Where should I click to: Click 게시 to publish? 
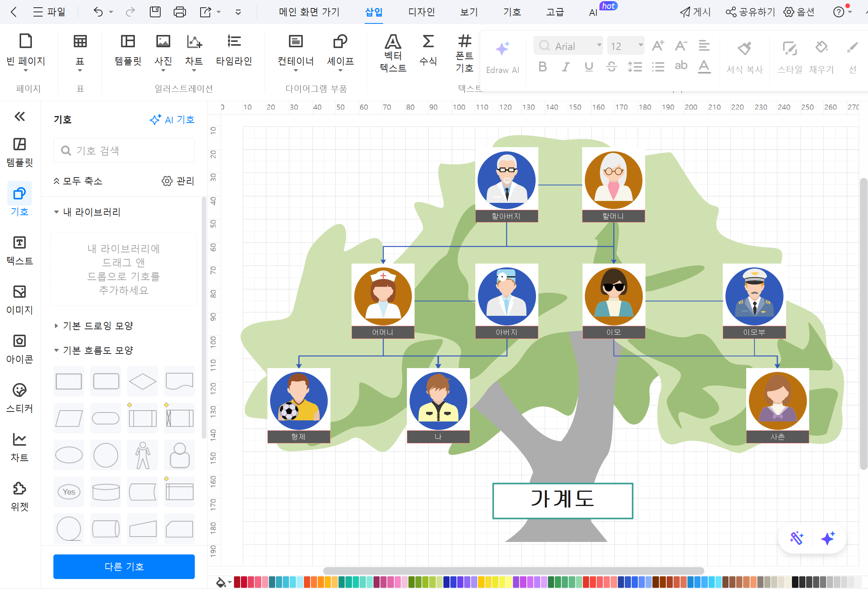[x=695, y=12]
